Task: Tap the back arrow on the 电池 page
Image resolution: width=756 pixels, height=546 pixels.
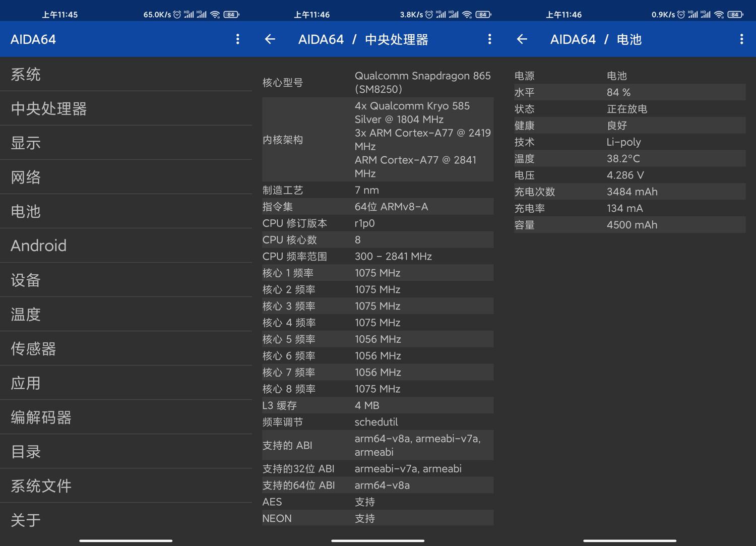Action: [x=522, y=39]
